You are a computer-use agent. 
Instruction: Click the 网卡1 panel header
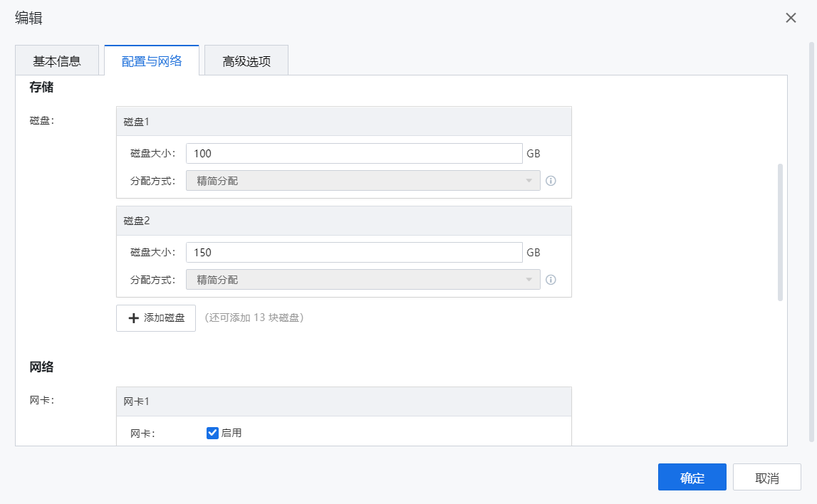(x=343, y=401)
